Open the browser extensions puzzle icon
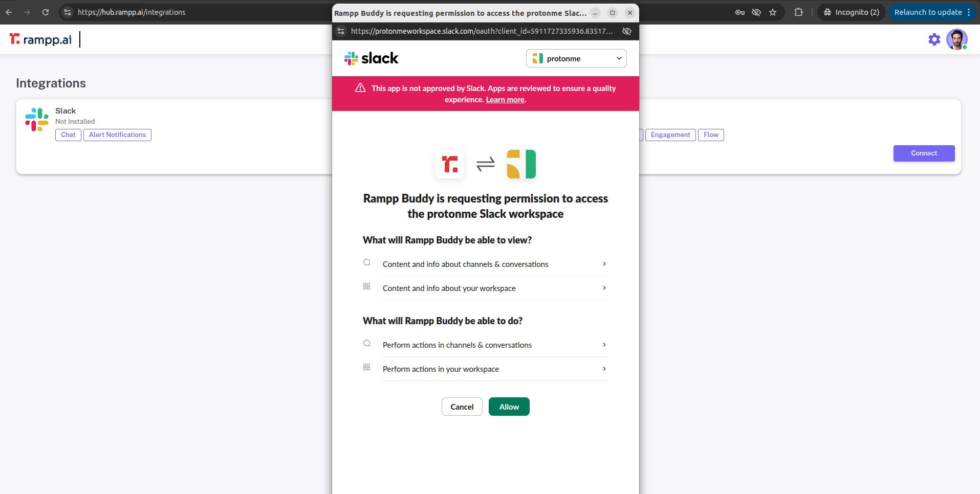 798,12
